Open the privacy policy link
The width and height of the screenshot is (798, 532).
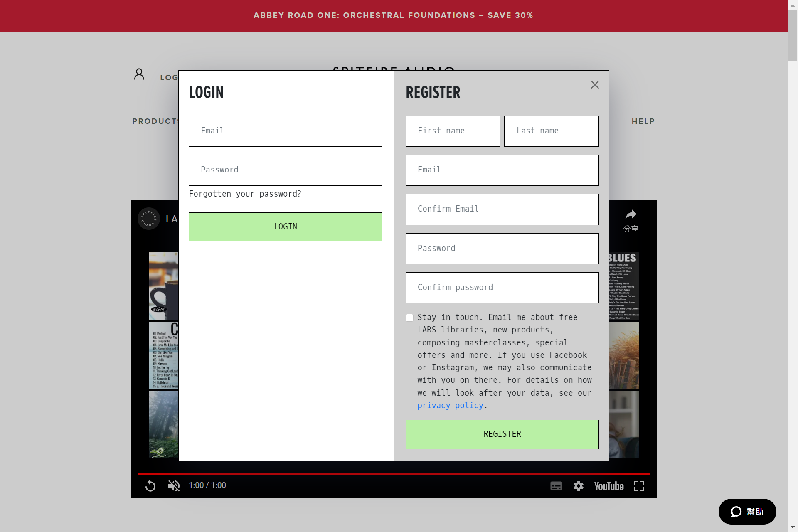[450, 406]
